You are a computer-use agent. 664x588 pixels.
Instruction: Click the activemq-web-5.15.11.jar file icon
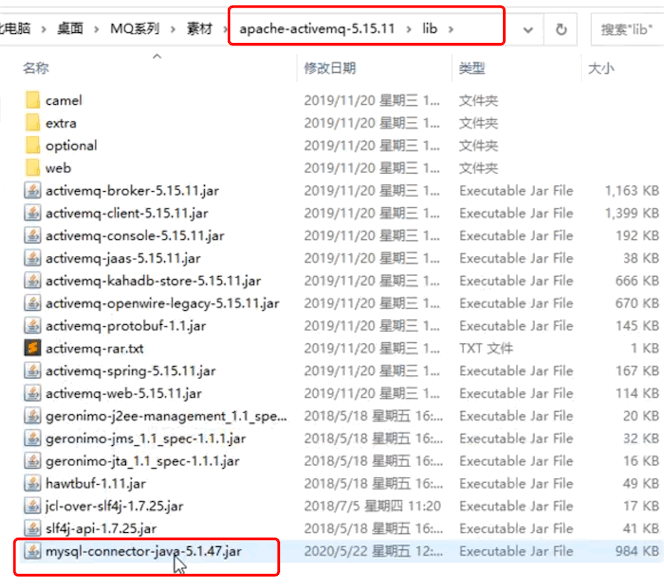(x=33, y=393)
